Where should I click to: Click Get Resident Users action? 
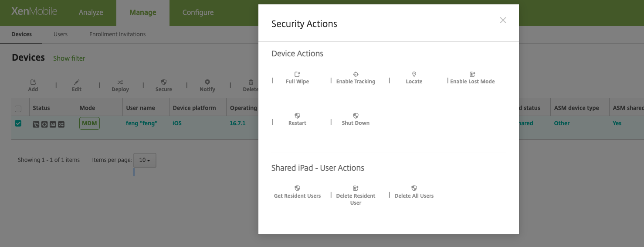pyautogui.click(x=297, y=192)
